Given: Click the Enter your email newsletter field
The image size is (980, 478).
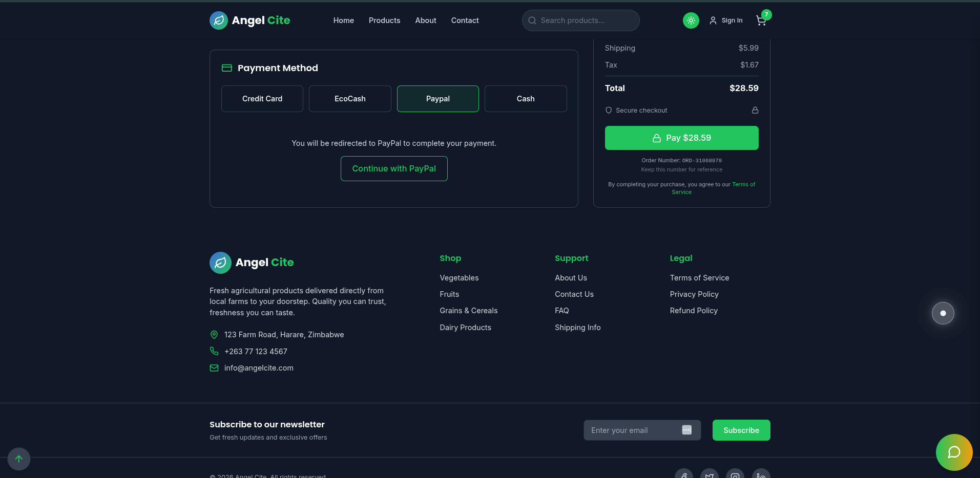Looking at the screenshot, I should click(x=633, y=430).
